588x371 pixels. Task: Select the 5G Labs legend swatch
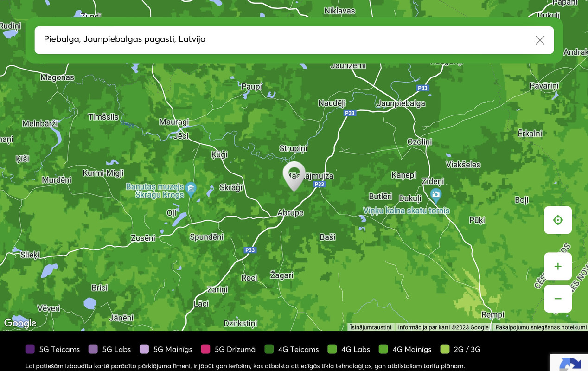93,349
